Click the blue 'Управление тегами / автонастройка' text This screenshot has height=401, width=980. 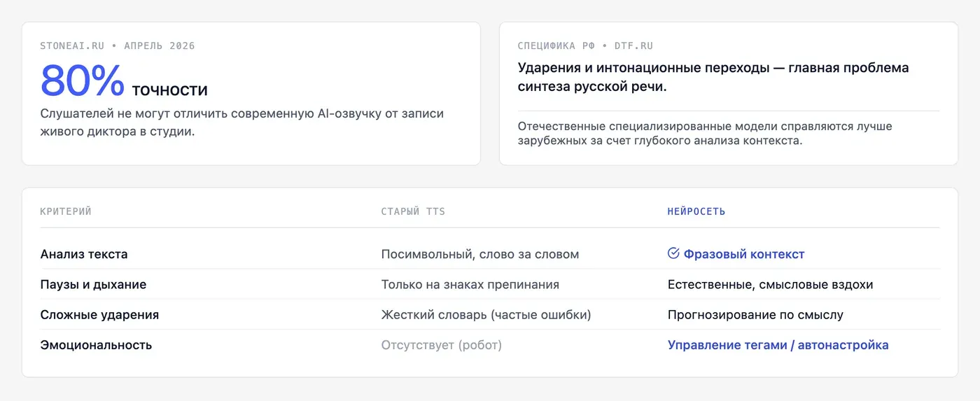778,345
